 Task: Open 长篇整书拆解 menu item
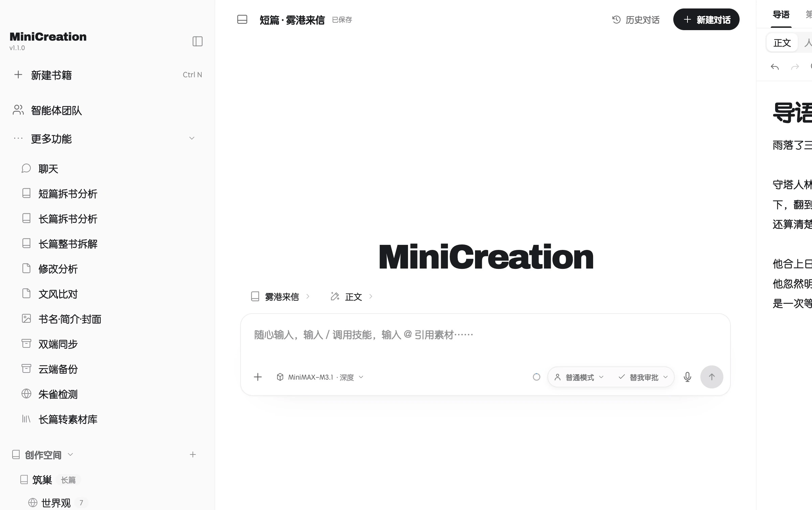click(68, 243)
